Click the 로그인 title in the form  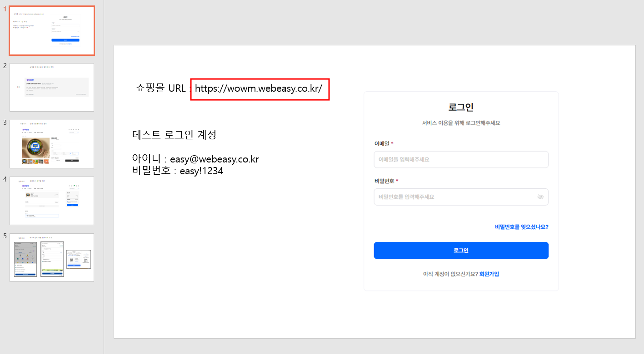point(461,108)
